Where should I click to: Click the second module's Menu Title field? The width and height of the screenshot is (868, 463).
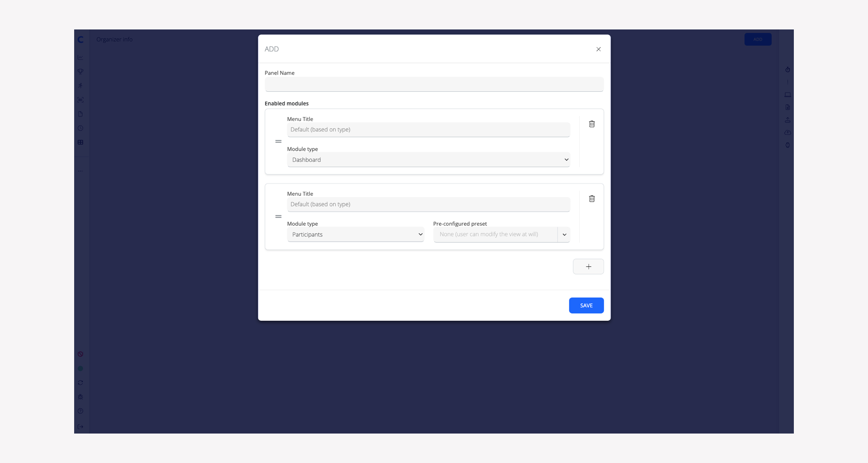click(x=429, y=204)
